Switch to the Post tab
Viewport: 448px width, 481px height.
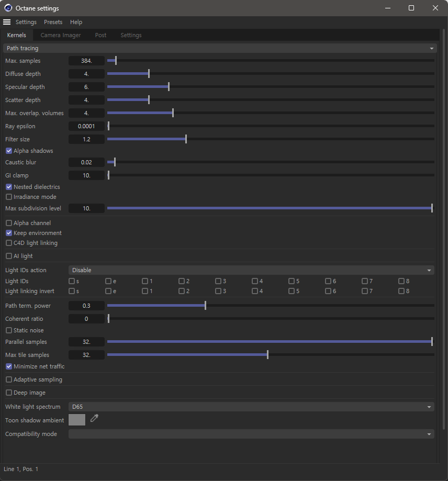100,35
